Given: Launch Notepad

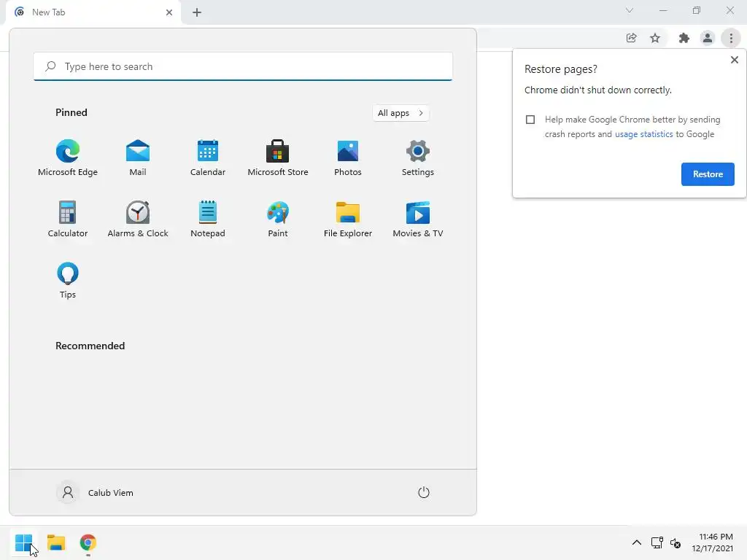Looking at the screenshot, I should 208,219.
